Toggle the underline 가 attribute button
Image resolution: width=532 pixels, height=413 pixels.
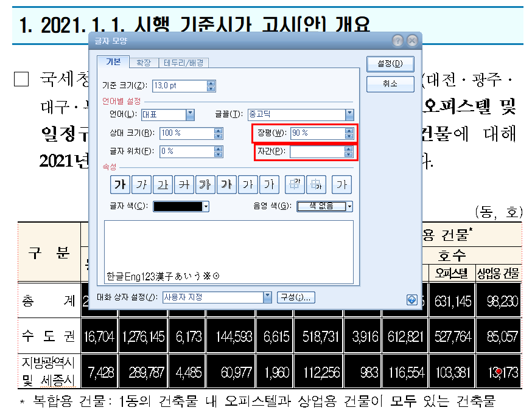[x=163, y=184]
